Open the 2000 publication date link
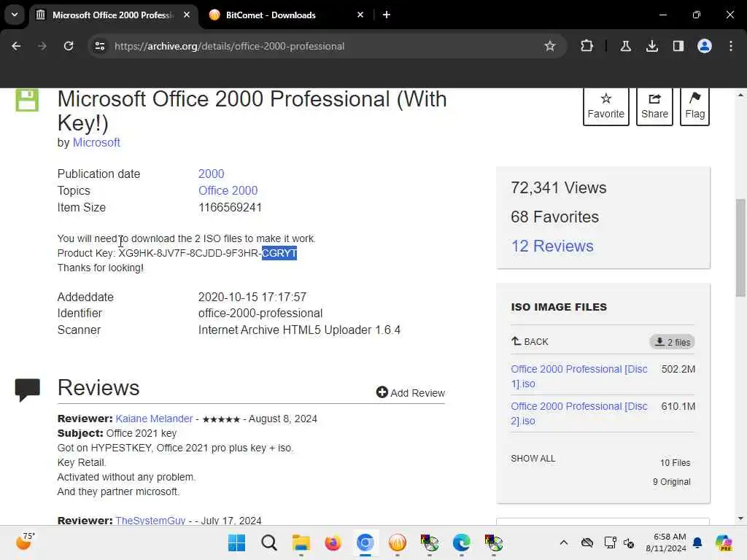Screen dimensions: 747x560 point(211,174)
